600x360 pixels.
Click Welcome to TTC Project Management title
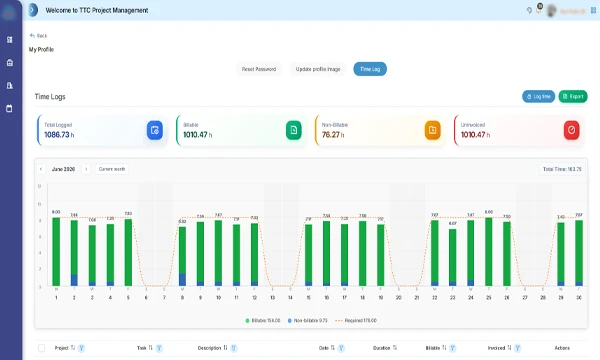(x=97, y=10)
